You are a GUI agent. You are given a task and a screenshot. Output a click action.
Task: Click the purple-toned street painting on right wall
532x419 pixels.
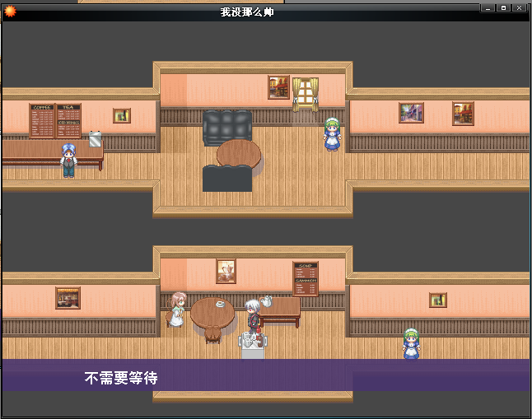pos(411,113)
